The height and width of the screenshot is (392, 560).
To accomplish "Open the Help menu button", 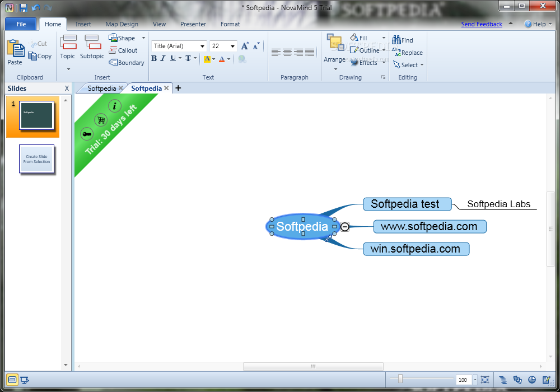I will pyautogui.click(x=538, y=24).
